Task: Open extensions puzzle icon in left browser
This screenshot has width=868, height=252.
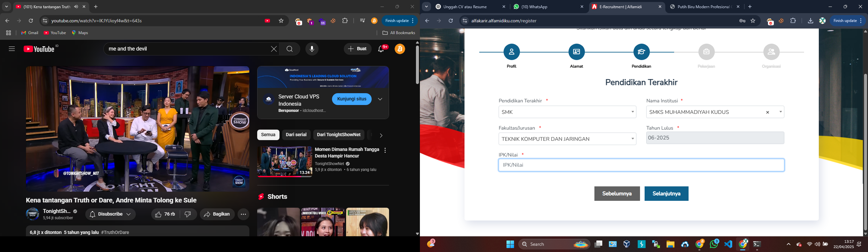Action: click(x=345, y=21)
